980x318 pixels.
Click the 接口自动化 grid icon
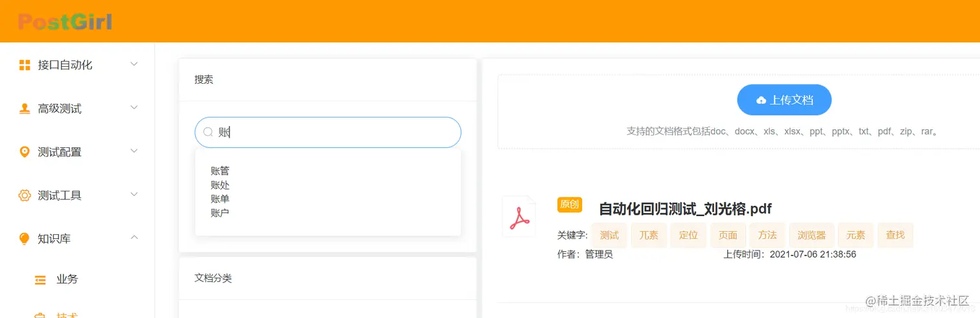pyautogui.click(x=25, y=65)
